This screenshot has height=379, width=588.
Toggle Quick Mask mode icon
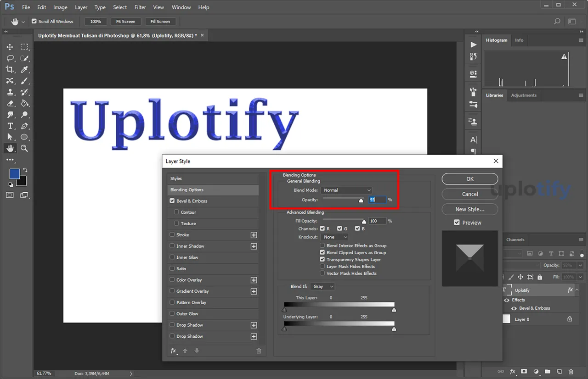(x=10, y=195)
